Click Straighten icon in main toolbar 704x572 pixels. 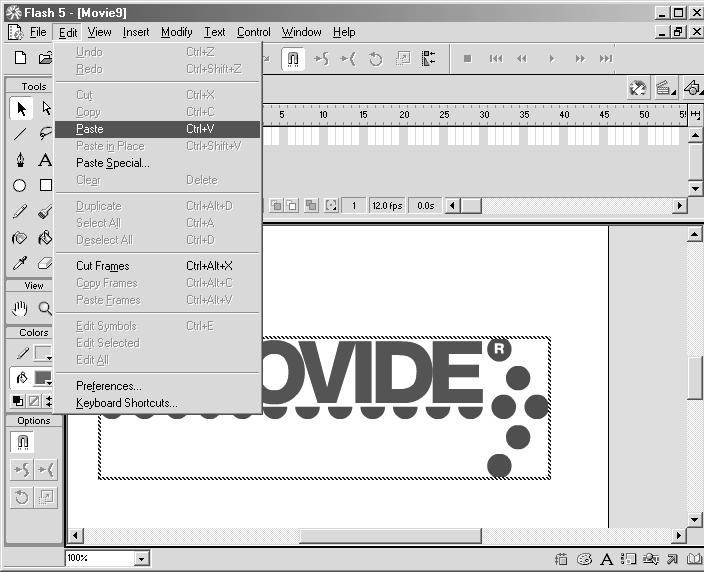pos(348,59)
